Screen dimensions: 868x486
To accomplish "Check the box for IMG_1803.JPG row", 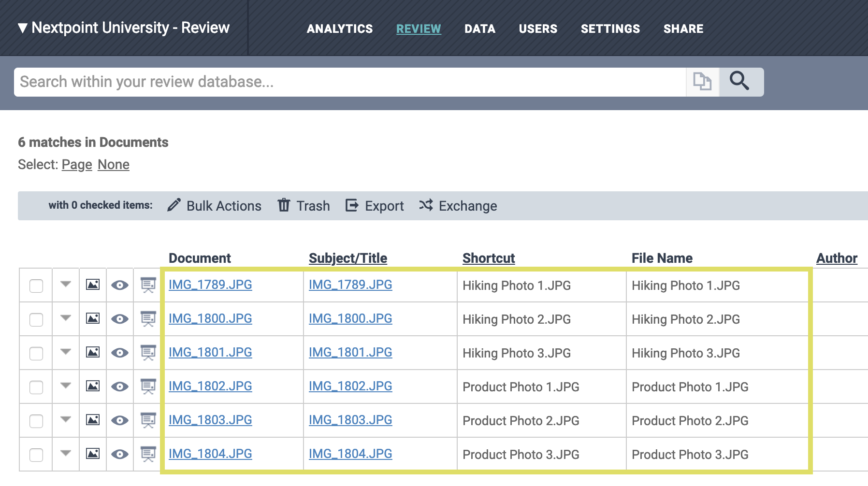I will click(36, 421).
